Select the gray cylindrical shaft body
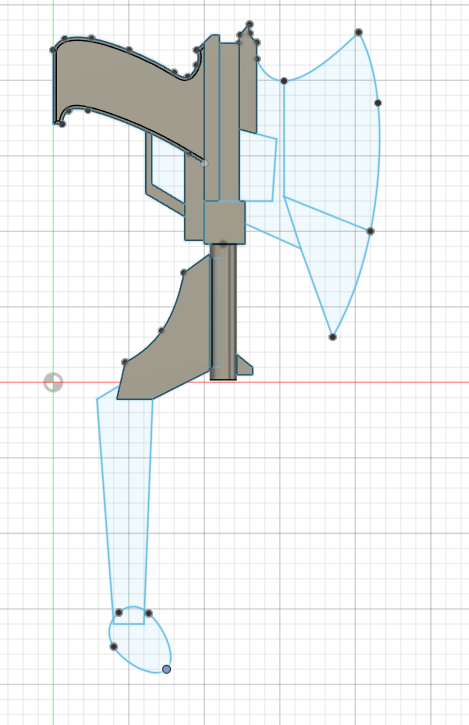469x725 pixels. tap(223, 312)
